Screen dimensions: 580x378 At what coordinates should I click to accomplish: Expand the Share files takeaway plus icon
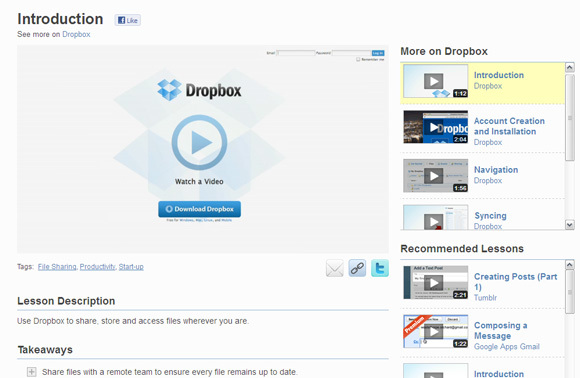pos(31,372)
